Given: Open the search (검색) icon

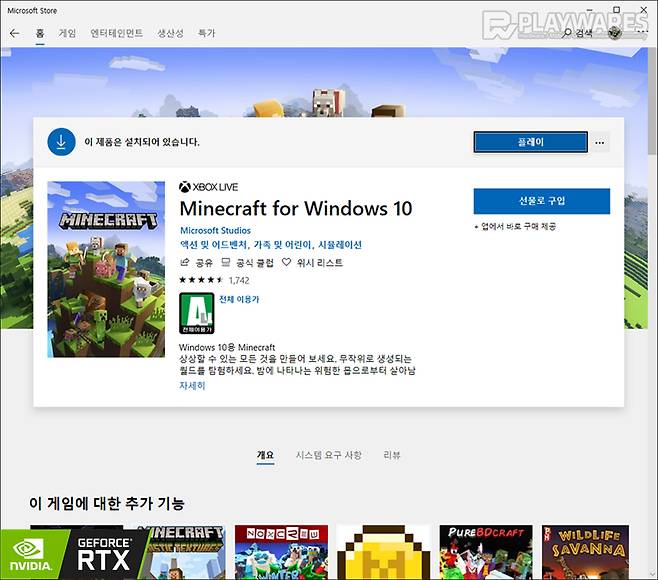Looking at the screenshot, I should (568, 33).
